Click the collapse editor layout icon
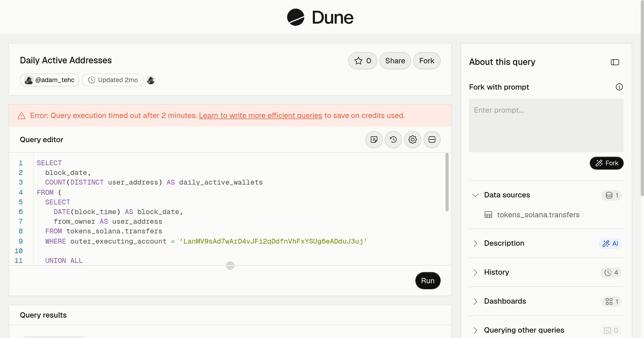 coord(432,139)
